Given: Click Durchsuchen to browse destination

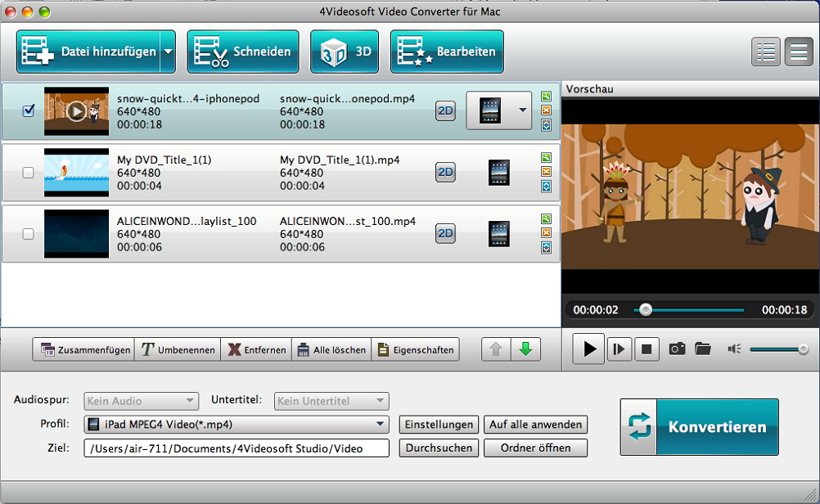Looking at the screenshot, I should [x=439, y=448].
